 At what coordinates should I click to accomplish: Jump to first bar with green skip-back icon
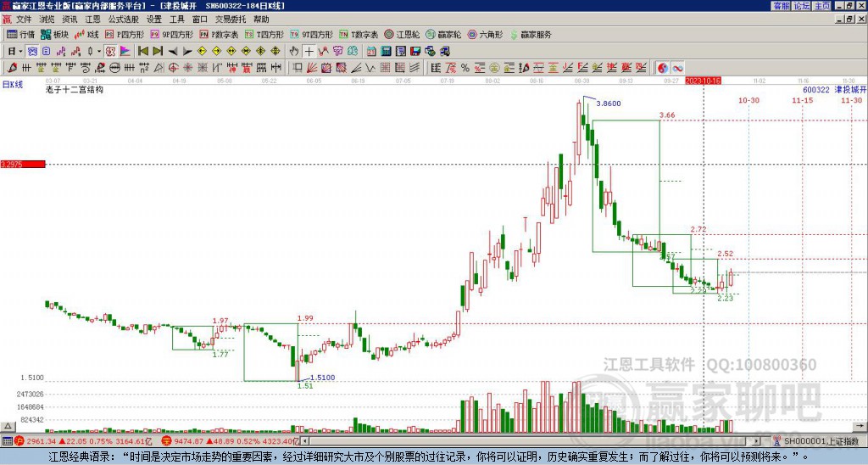(x=142, y=51)
